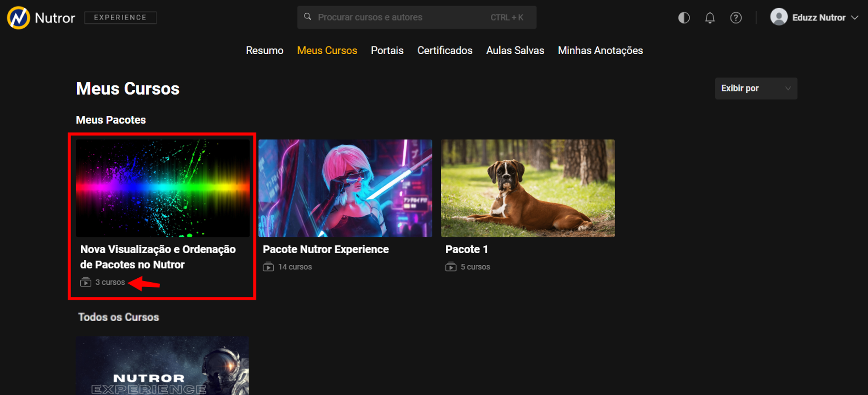This screenshot has height=395, width=868.
Task: Click the Eduzz Nutror profile avatar
Action: point(779,17)
